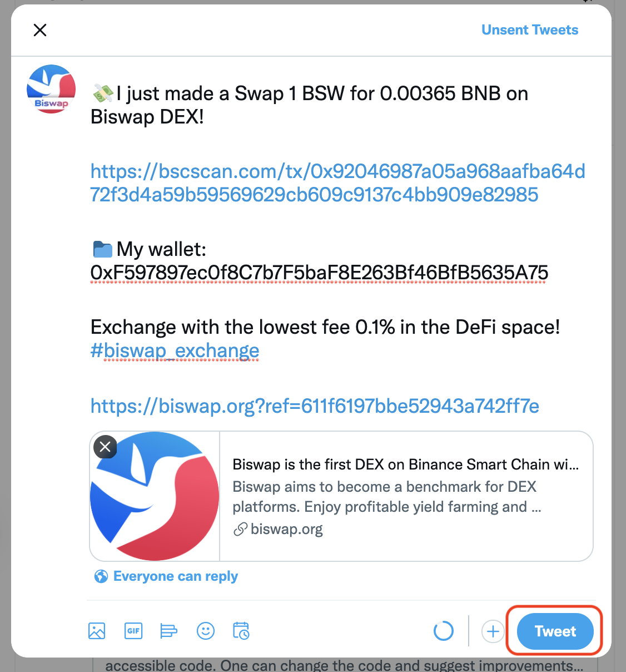Change the Everyone can reply setting
626x672 pixels.
(175, 576)
